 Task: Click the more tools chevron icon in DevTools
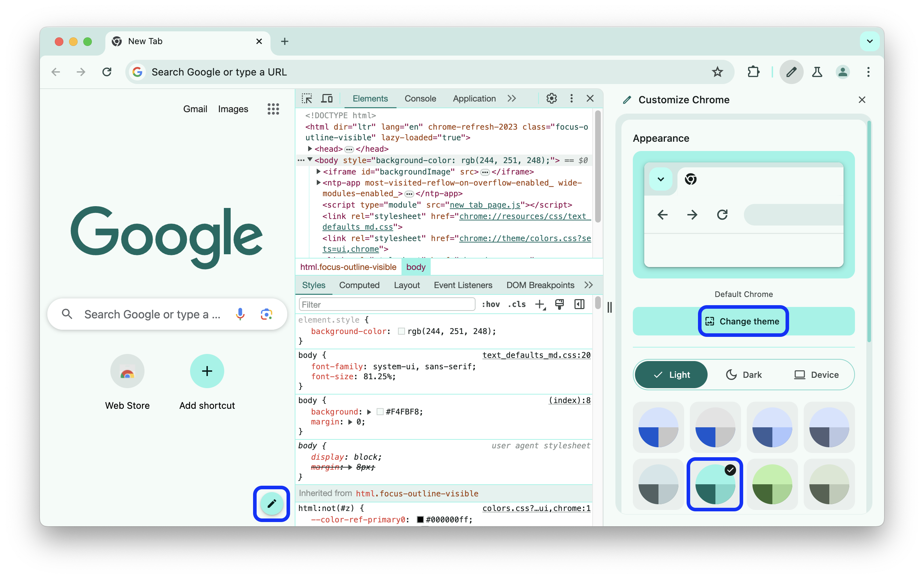coord(513,99)
